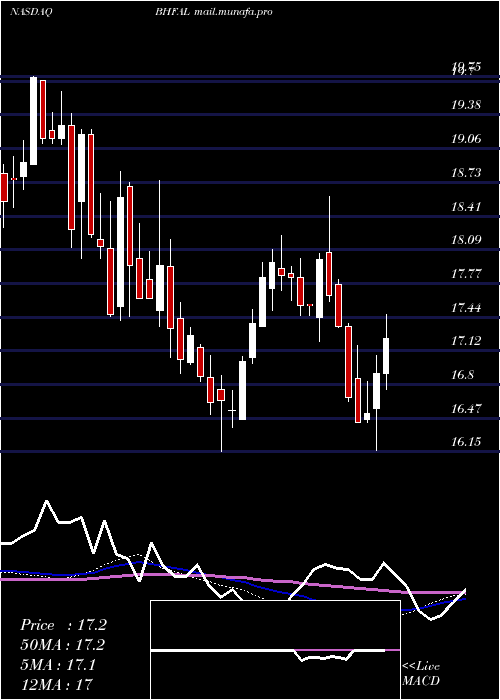Click the 12MA : 17 readout
The width and height of the screenshot is (500, 700).
click(56, 685)
